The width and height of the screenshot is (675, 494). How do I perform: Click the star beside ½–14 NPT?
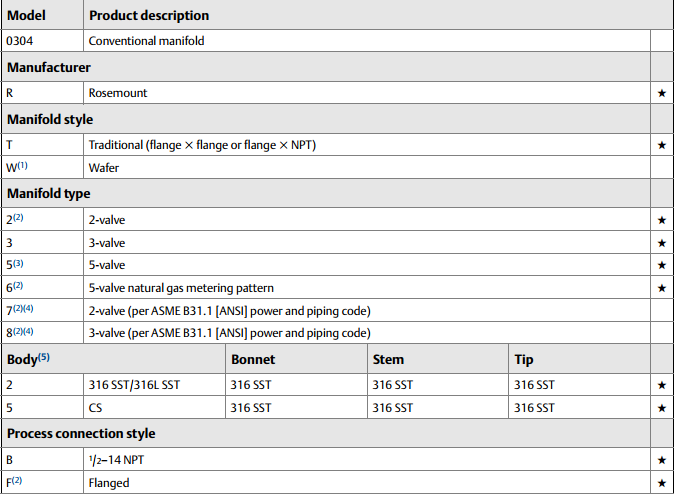point(662,460)
